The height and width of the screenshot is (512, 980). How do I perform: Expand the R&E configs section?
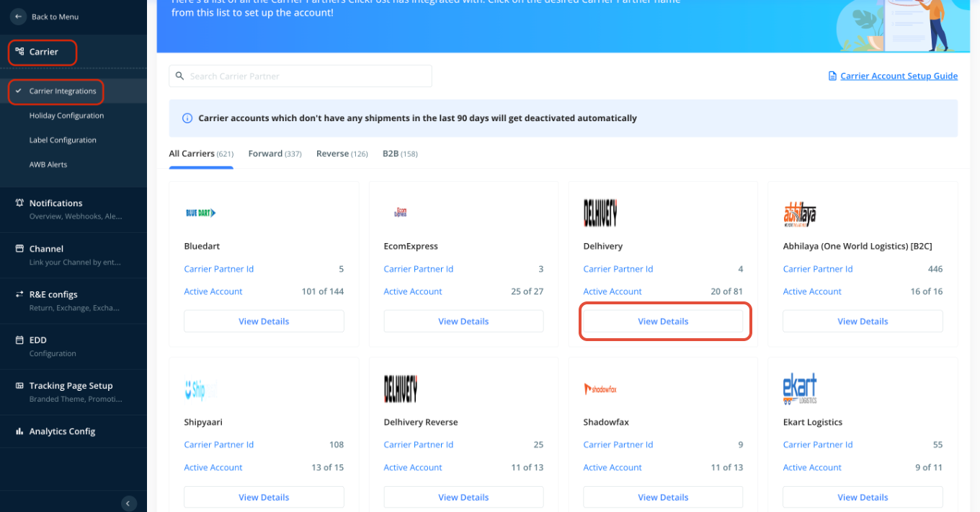click(x=73, y=300)
